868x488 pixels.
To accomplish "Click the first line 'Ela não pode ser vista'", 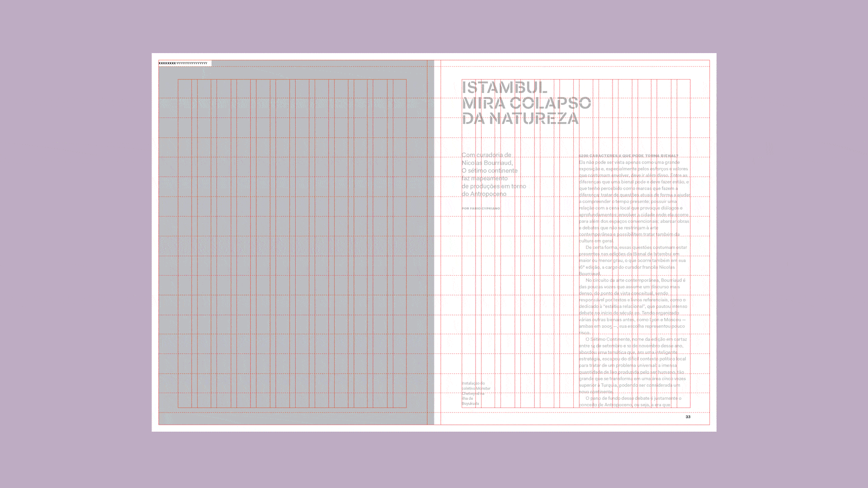I will (x=628, y=162).
